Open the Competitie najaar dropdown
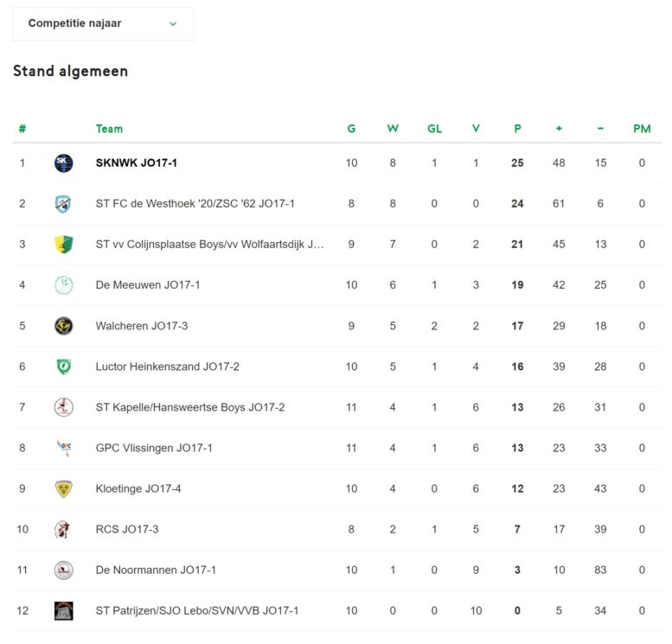The width and height of the screenshot is (672, 644). click(103, 23)
